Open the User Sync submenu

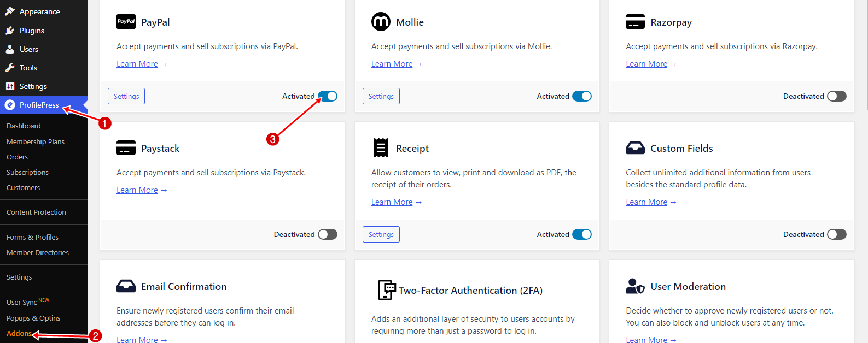pyautogui.click(x=28, y=301)
